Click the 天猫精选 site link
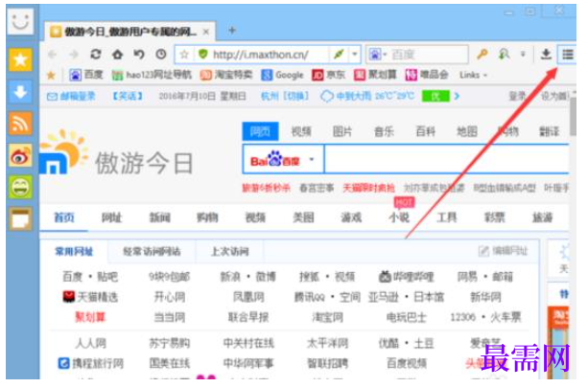Viewport: 588px width, 388px height. click(x=90, y=297)
